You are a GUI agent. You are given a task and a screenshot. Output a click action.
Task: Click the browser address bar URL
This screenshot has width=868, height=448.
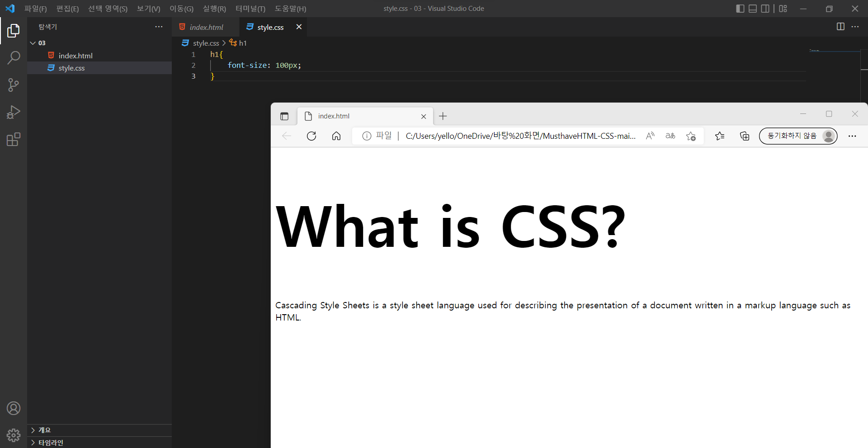coord(521,136)
